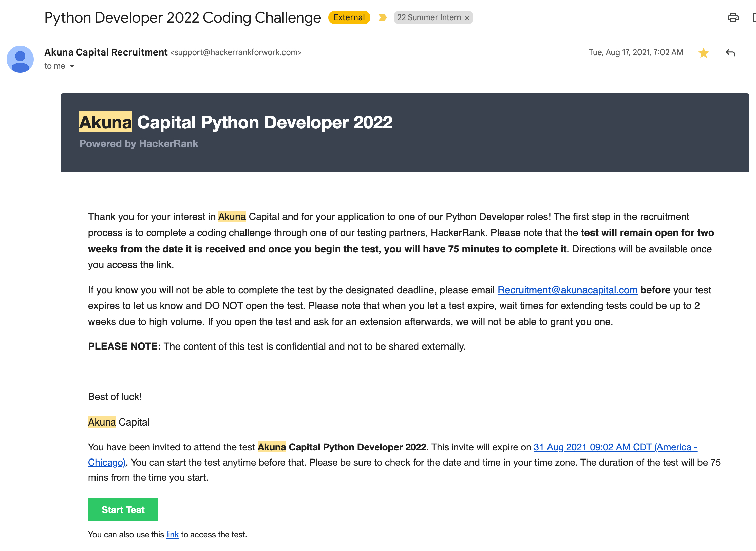Screen dimensions: 756x551
Task: Click the Powered by HackerRank text
Action: (139, 144)
